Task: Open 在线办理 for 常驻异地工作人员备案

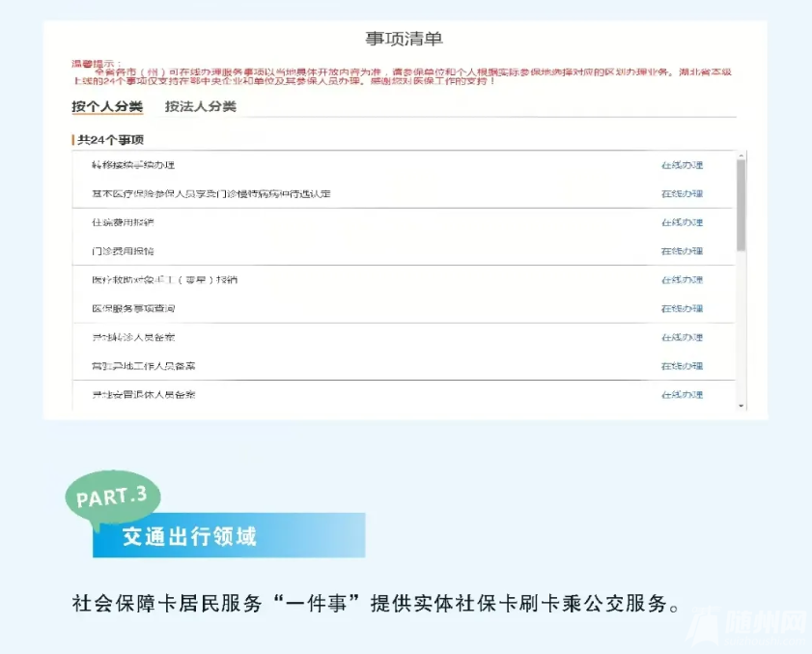Action: pos(682,366)
